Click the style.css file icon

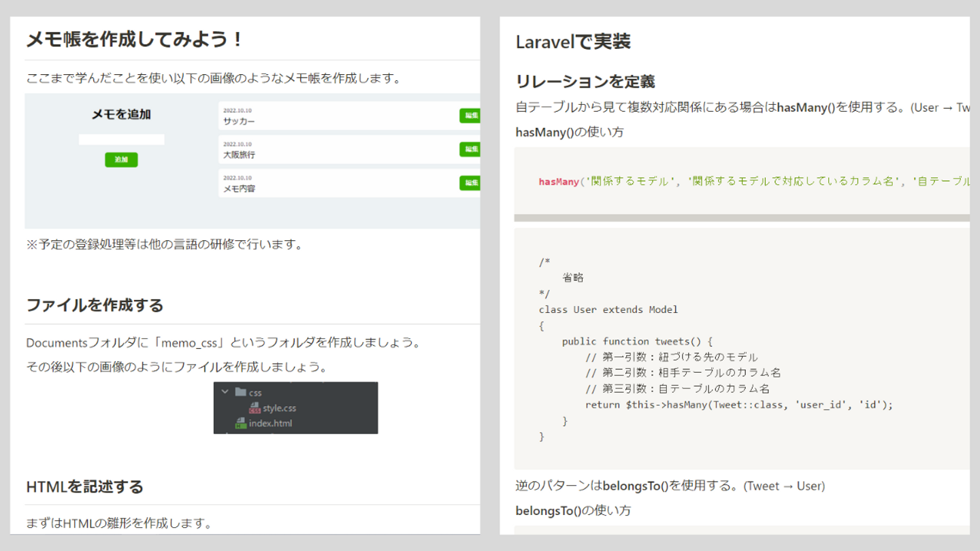(255, 408)
